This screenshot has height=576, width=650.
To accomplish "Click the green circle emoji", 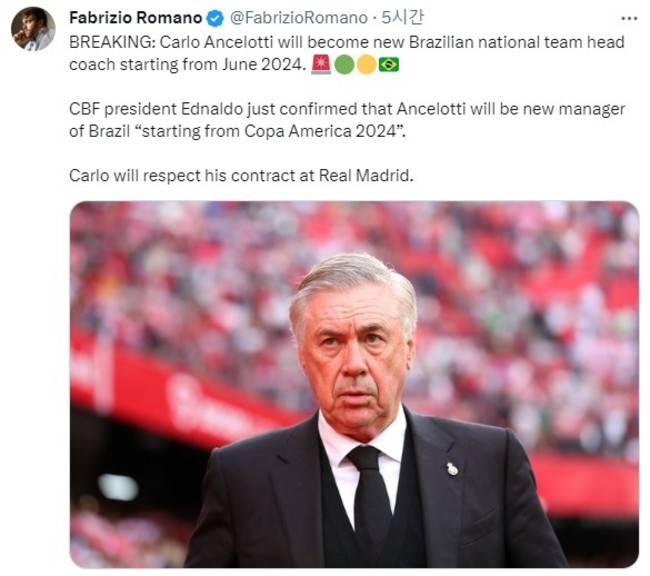I will [344, 64].
